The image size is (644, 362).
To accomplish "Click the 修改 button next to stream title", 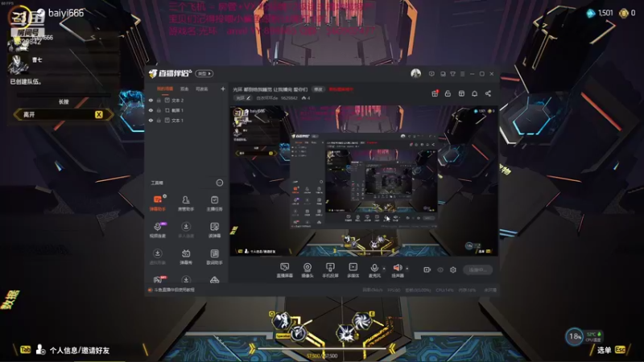I will click(318, 89).
